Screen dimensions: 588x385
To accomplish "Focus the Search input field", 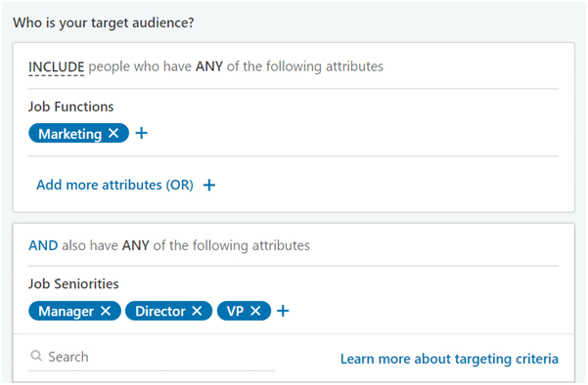I will (x=152, y=357).
